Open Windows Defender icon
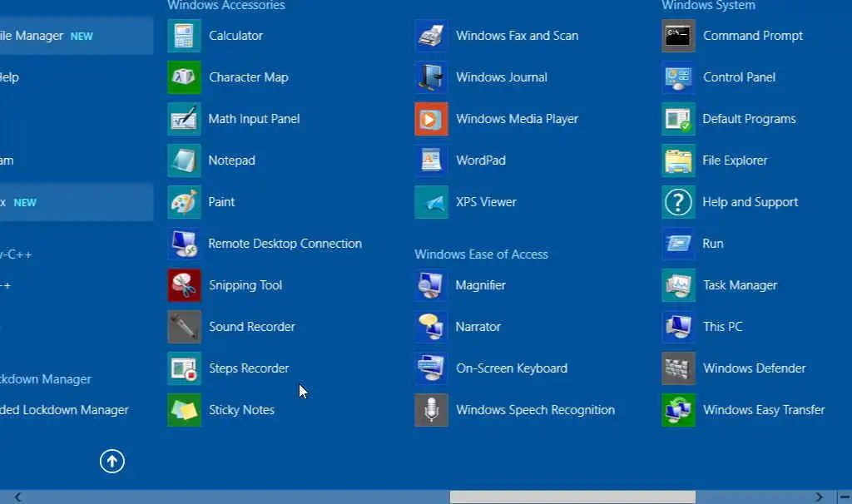This screenshot has width=852, height=504. point(679,368)
